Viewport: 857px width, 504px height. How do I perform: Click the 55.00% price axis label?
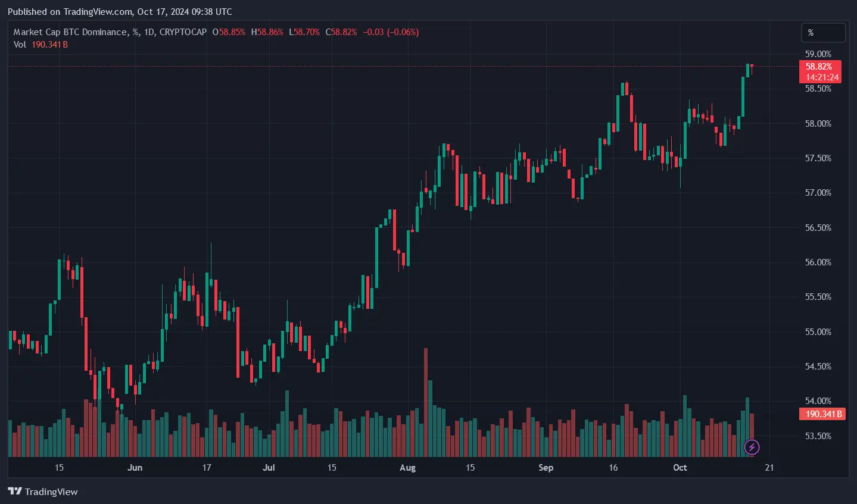(x=818, y=332)
